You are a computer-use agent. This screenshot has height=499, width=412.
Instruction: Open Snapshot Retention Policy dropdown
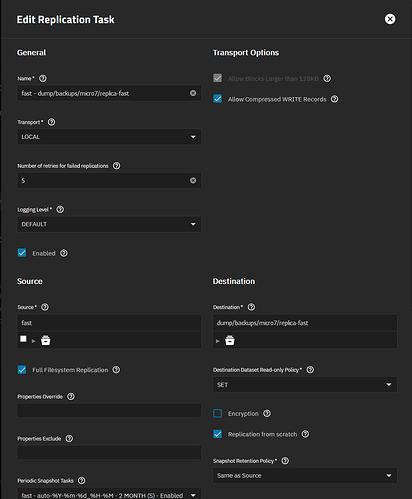coord(305,475)
